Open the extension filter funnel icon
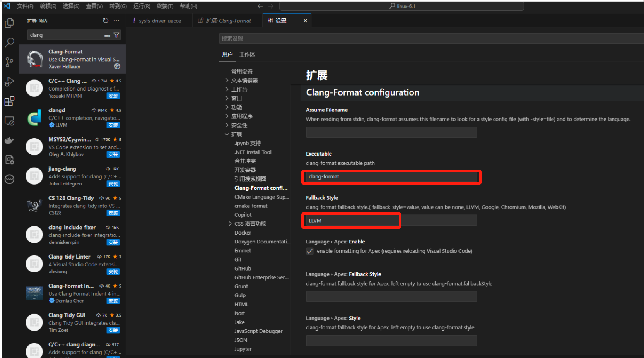644x358 pixels. point(116,35)
